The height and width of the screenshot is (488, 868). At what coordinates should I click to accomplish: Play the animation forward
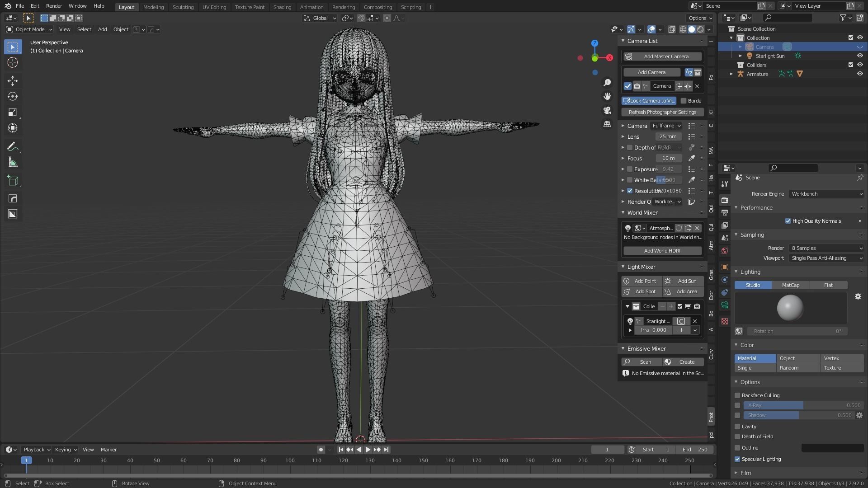click(368, 450)
